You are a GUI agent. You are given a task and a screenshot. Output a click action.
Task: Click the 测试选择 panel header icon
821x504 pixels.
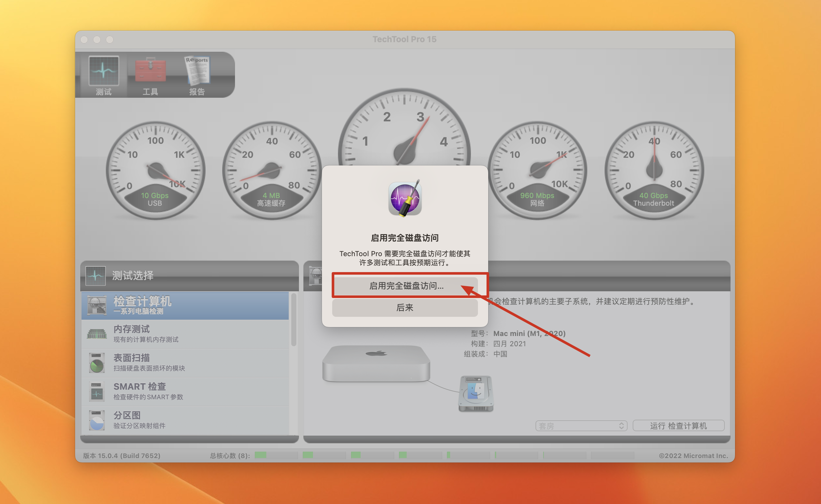pos(95,275)
